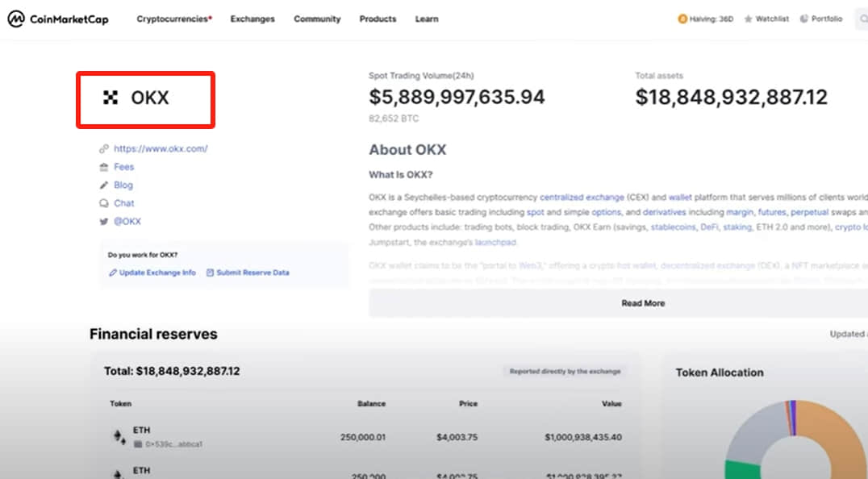This screenshot has width=868, height=479.
Task: Open the Exchanges menu
Action: point(252,19)
